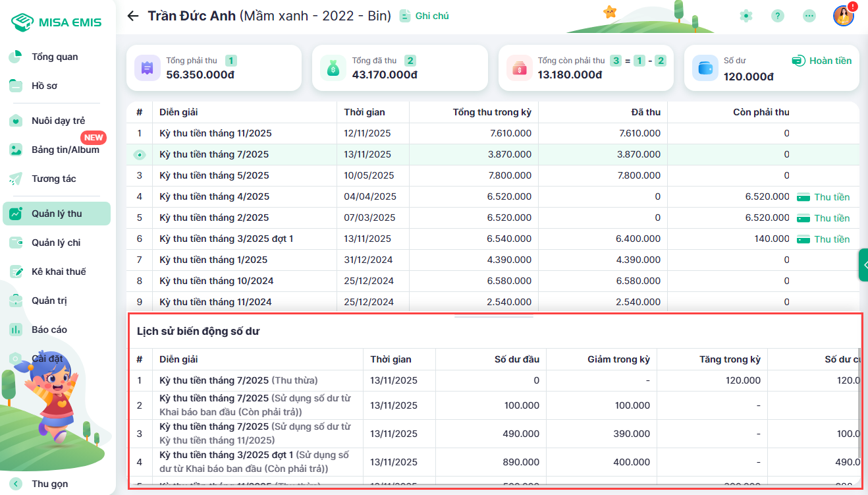Expand the right-edge side panel handle
Viewport: 868px width, 495px height.
(x=863, y=265)
